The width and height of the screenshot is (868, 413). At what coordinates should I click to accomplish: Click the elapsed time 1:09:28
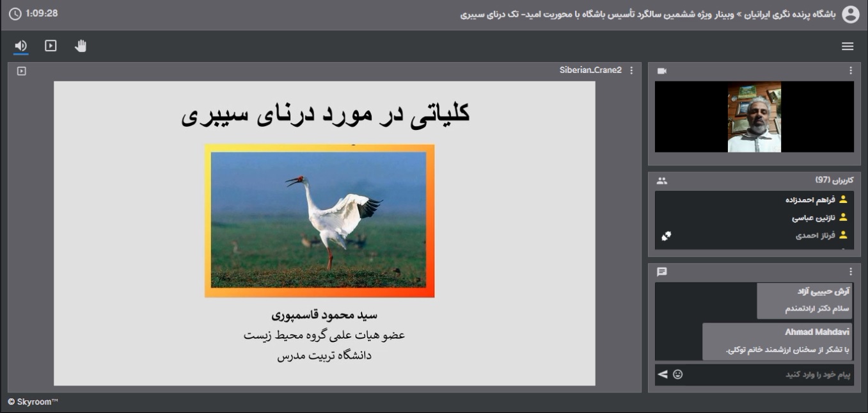42,13
